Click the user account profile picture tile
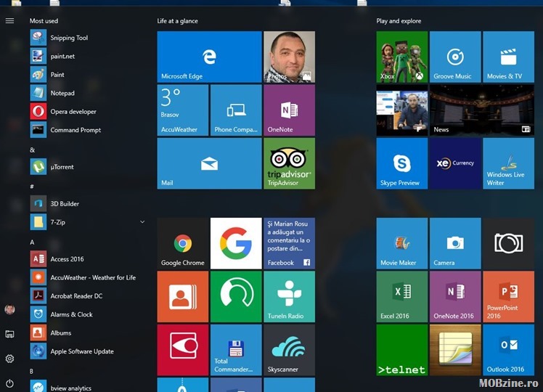 [9, 309]
